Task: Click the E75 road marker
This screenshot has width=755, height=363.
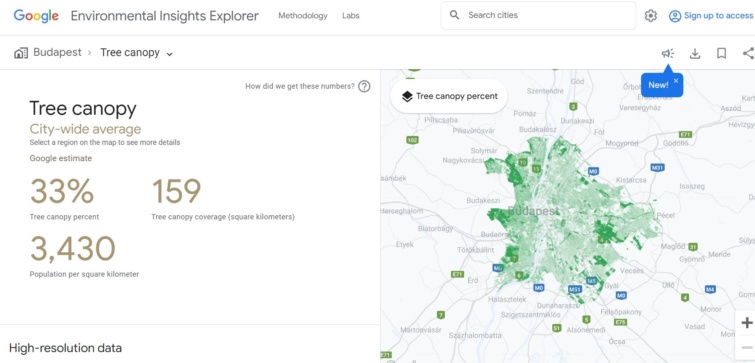Action: (621, 322)
